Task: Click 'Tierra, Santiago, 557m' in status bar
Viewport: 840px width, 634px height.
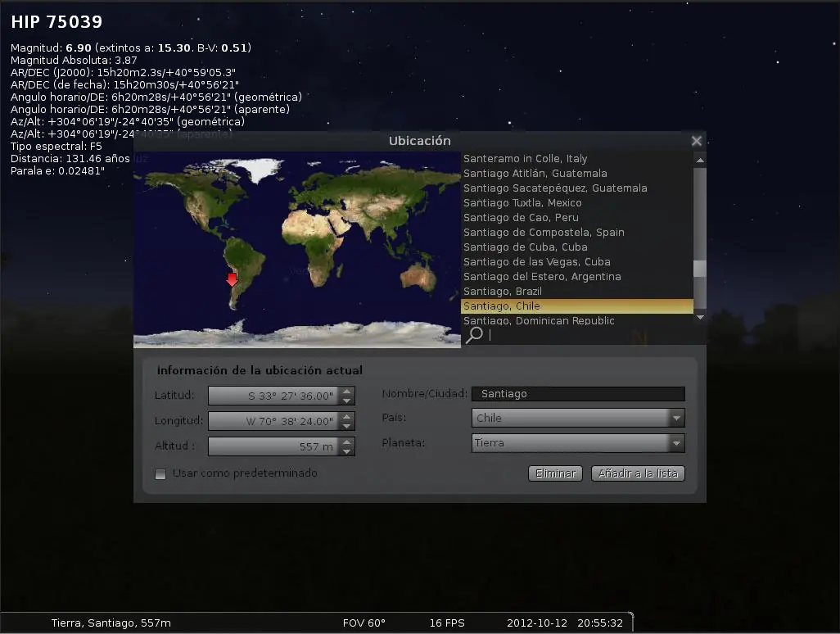Action: tap(111, 623)
